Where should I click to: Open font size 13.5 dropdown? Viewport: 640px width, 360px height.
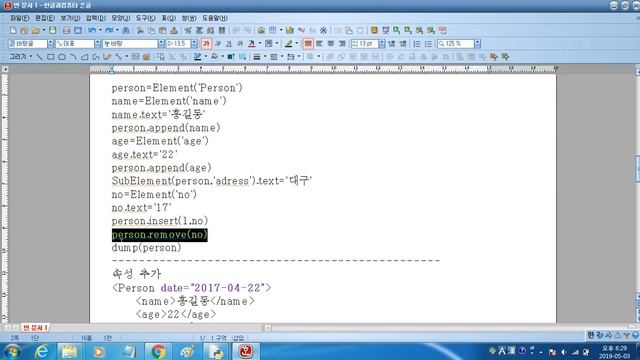(194, 44)
